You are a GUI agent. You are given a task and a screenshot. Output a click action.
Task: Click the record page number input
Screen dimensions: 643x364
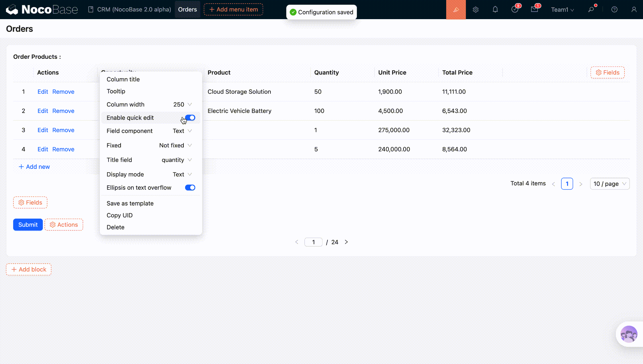pyautogui.click(x=313, y=242)
